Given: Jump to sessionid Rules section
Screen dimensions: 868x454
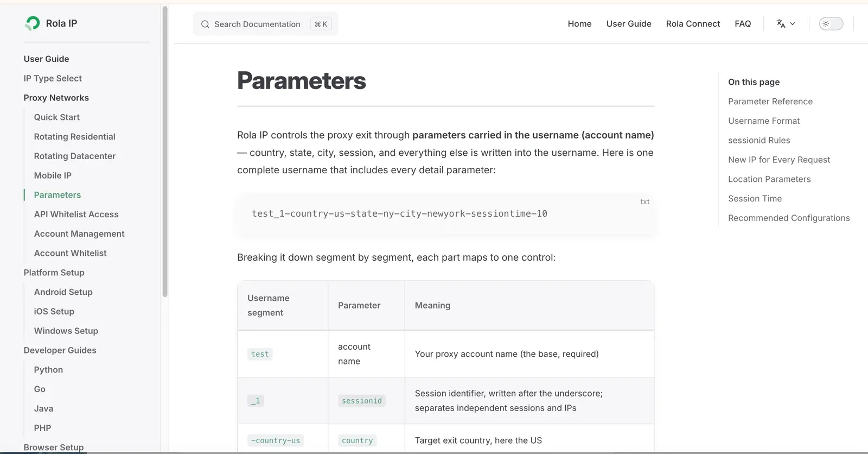Looking at the screenshot, I should pos(759,141).
